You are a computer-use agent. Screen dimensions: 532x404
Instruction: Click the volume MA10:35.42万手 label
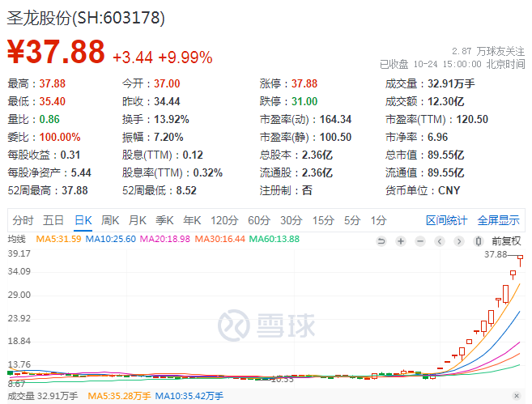point(189,396)
